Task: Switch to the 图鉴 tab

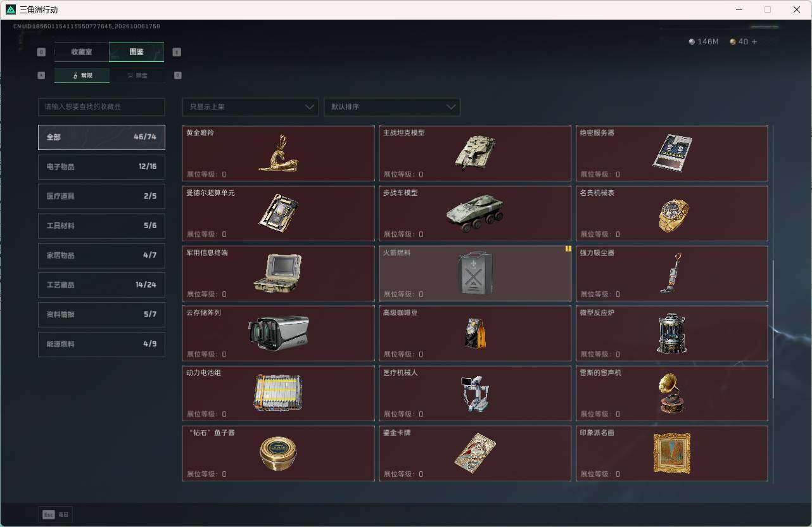Action: pyautogui.click(x=137, y=52)
